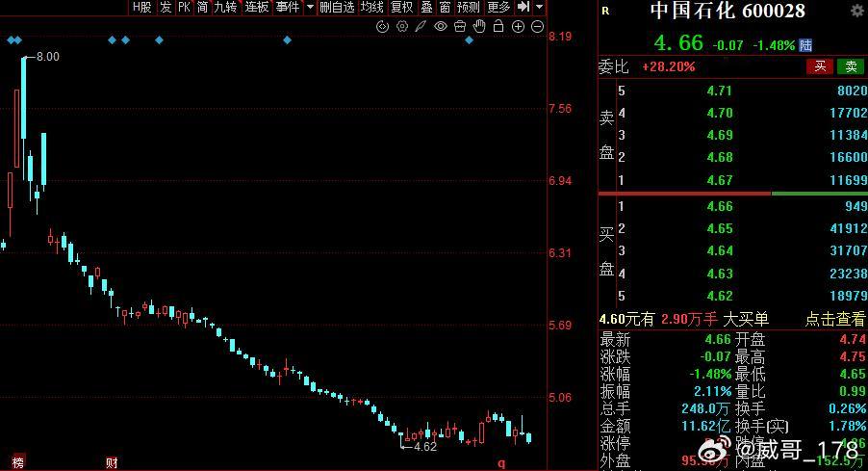This screenshot has height=471, width=868.
Task: Toggle 均线 moving averages
Action: [372, 7]
